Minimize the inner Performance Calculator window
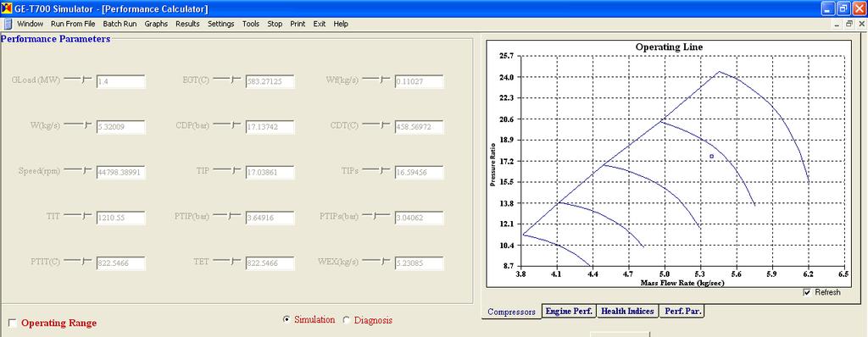 [837, 24]
